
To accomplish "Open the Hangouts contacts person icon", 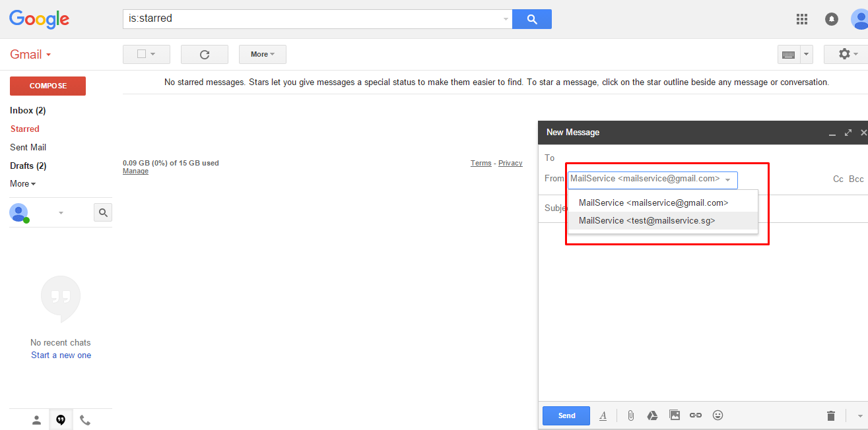I will pos(37,419).
